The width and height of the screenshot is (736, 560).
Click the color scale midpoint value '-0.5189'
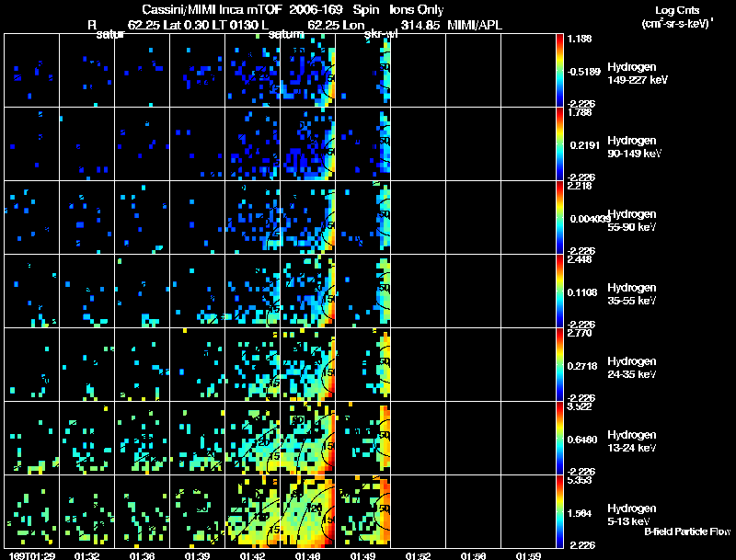[584, 72]
